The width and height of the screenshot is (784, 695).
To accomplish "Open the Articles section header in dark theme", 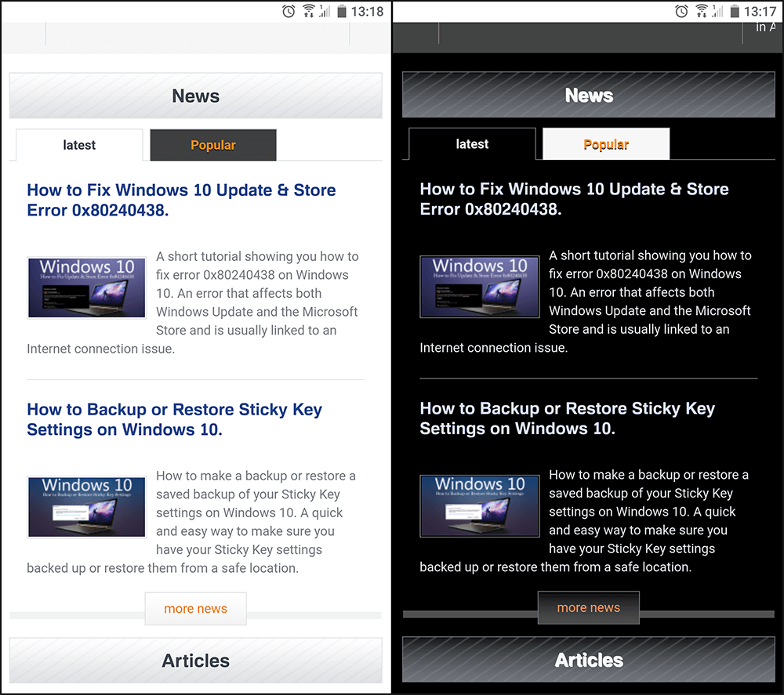I will point(589,660).
